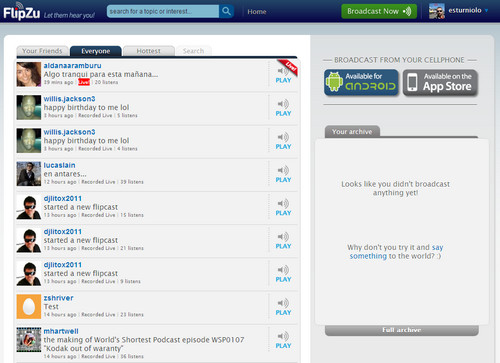This screenshot has height=363, width=500.
Task: Click the 'say something' link
Action: (396, 252)
